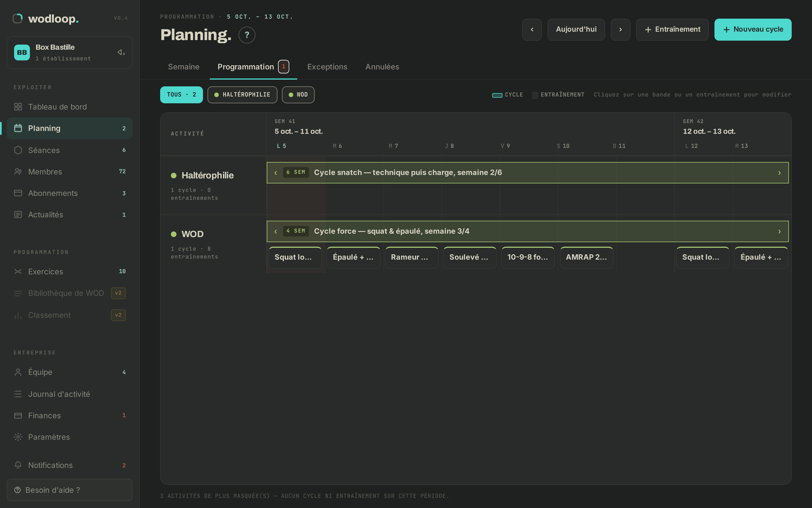Open Abonnements in the sidebar
Screen dimensions: 812x508
(x=69, y=193)
